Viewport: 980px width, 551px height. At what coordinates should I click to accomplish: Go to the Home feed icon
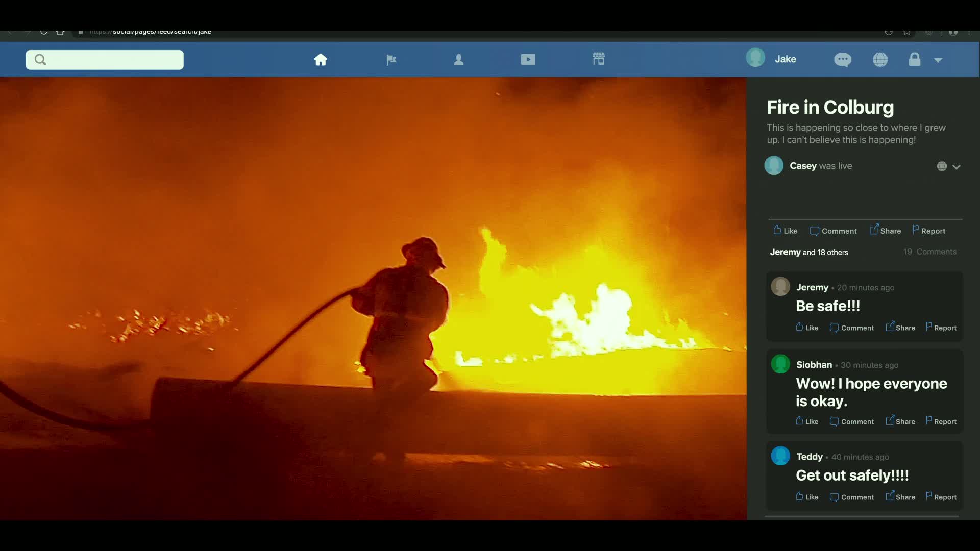pyautogui.click(x=321, y=60)
